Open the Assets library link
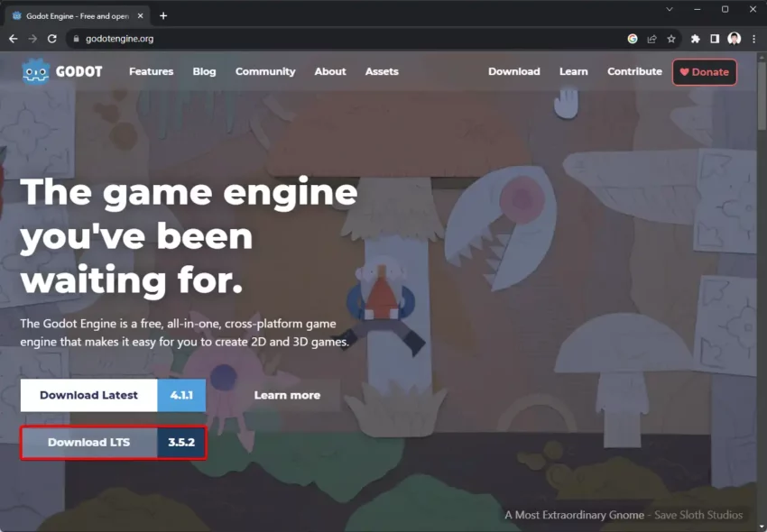Screen dimensions: 767x532 382,71
